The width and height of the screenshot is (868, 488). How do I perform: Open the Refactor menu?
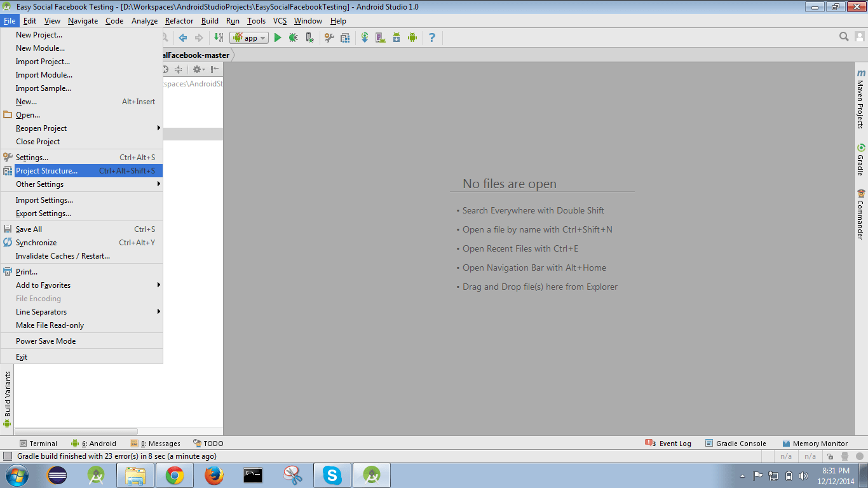point(179,21)
